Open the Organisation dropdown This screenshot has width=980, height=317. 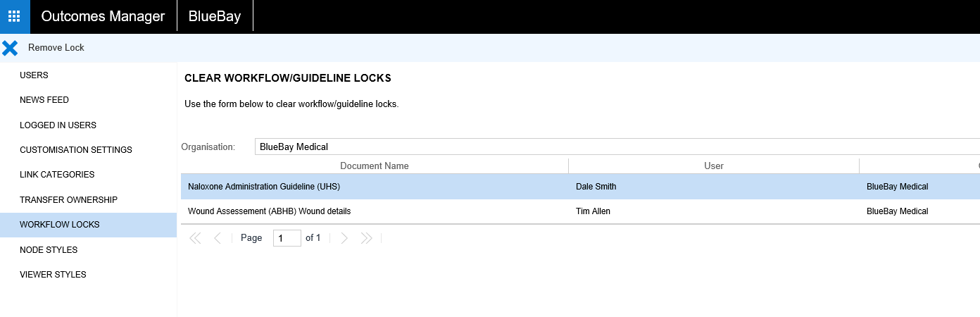point(617,147)
